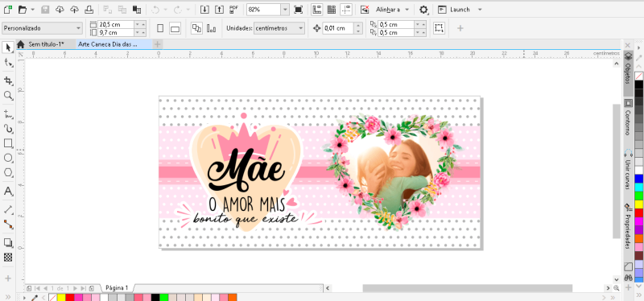Click the Open folder icon
This screenshot has height=301, width=644.
point(23,9)
